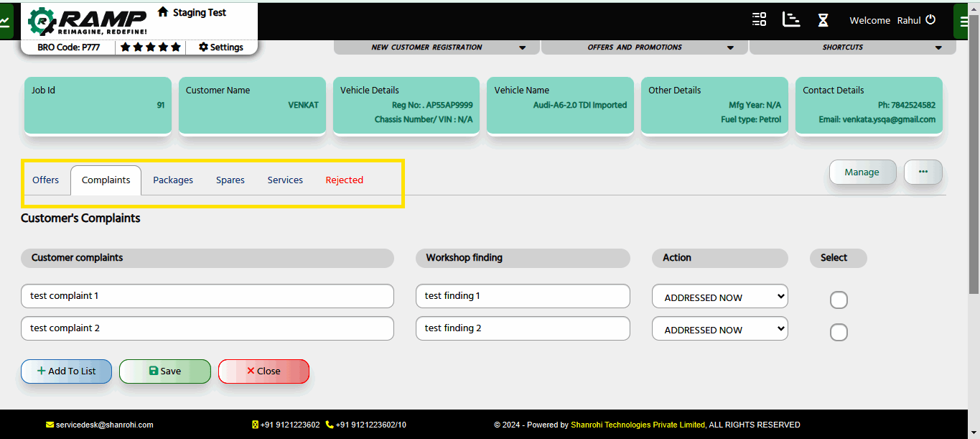
Task: Open the Rejected tab
Action: pos(344,180)
